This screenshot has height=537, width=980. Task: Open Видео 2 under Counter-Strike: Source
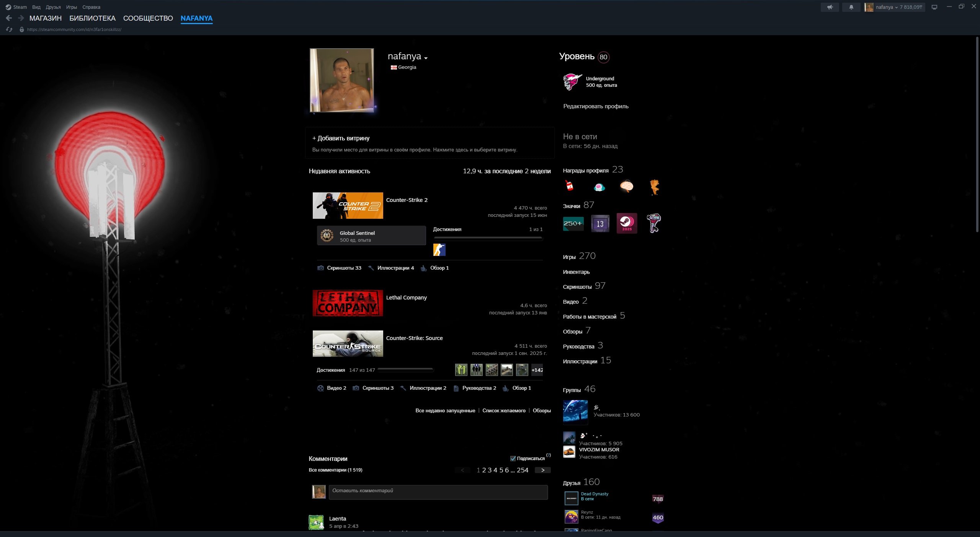[x=336, y=388]
